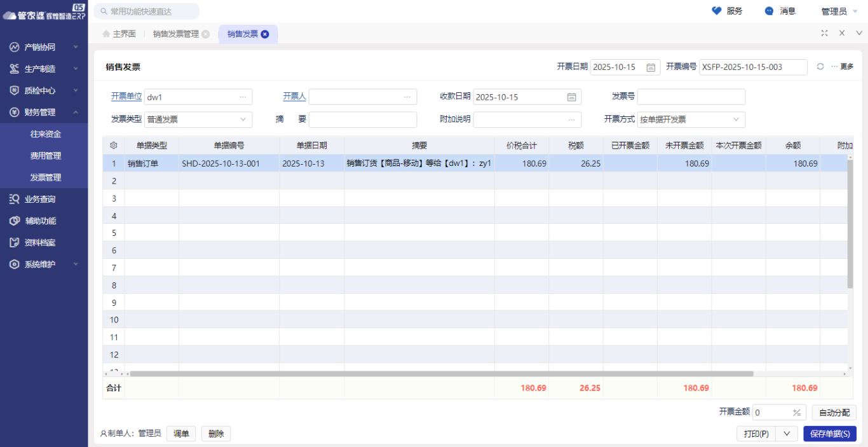Click the 保存单据(S) button
The height and width of the screenshot is (447, 868).
pos(831,433)
